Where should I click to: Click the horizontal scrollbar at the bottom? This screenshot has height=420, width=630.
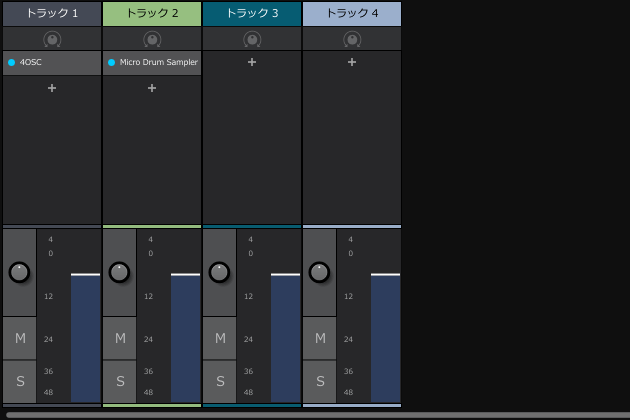pyautogui.click(x=315, y=414)
